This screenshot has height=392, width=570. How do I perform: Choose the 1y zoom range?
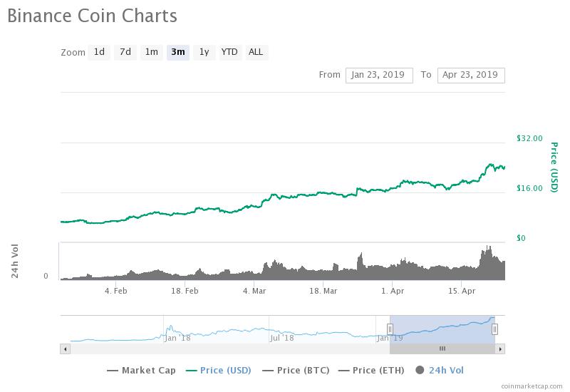pos(204,52)
